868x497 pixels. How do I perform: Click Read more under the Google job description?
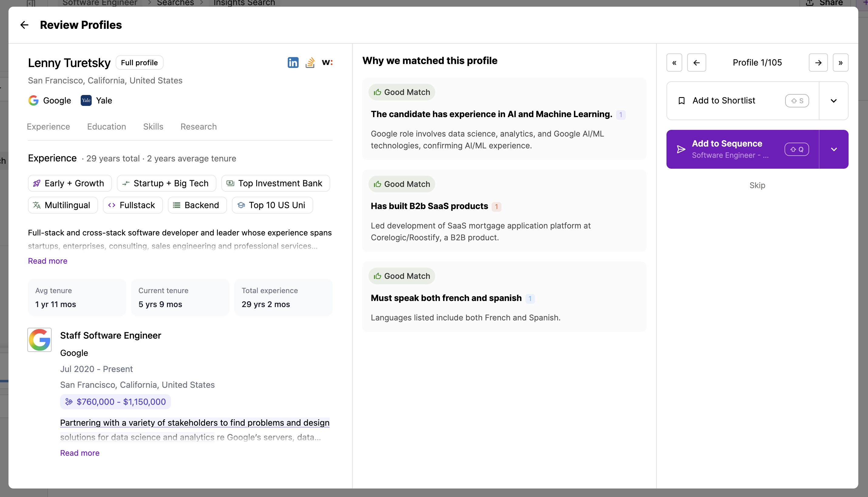[x=80, y=453]
